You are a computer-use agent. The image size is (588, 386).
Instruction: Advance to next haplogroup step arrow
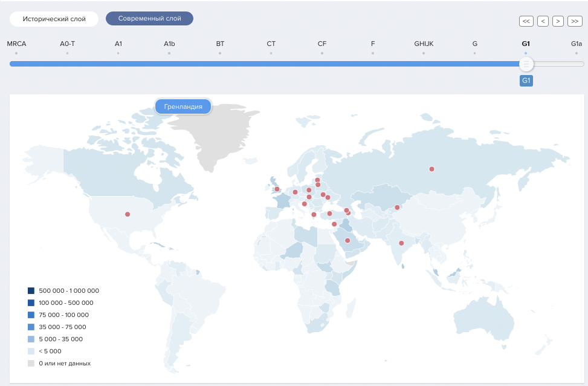[558, 21]
